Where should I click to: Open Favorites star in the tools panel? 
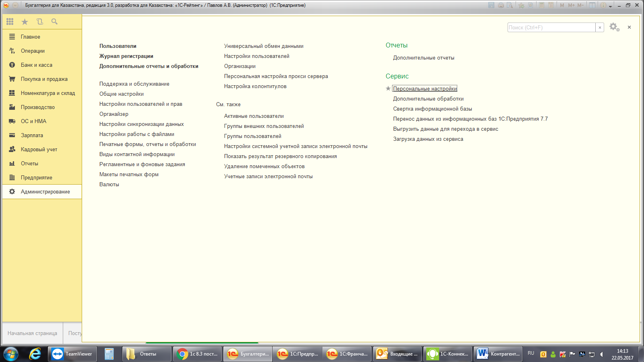pyautogui.click(x=25, y=22)
